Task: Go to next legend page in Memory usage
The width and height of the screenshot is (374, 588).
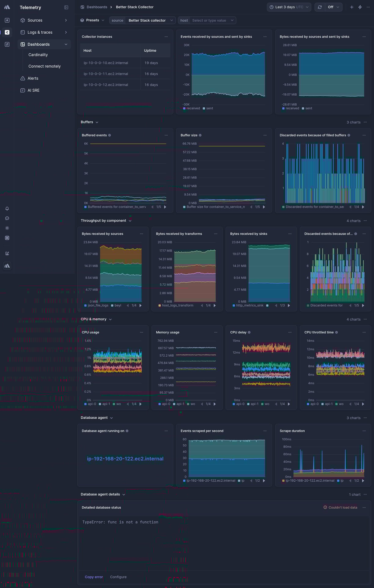Action: click(215, 404)
